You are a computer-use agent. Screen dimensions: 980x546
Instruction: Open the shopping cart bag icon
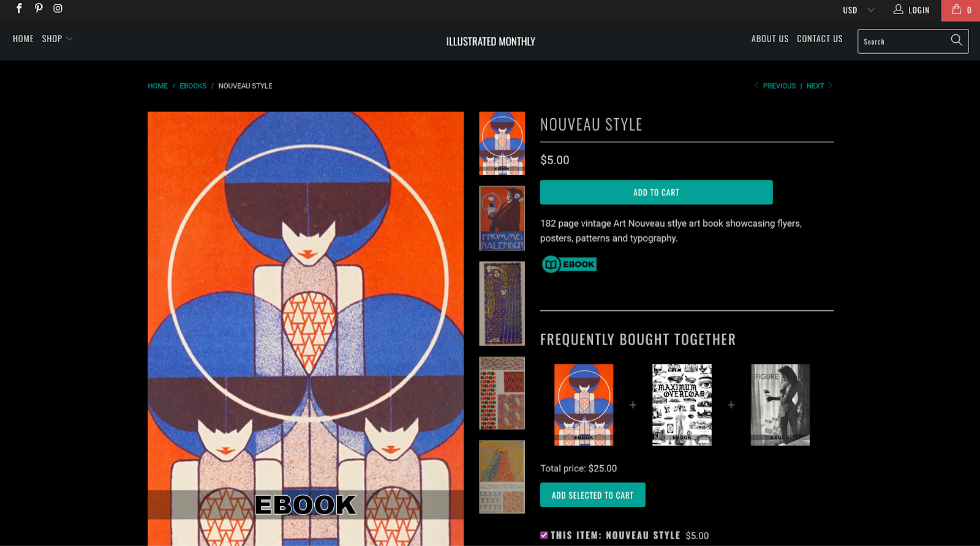[x=956, y=10]
